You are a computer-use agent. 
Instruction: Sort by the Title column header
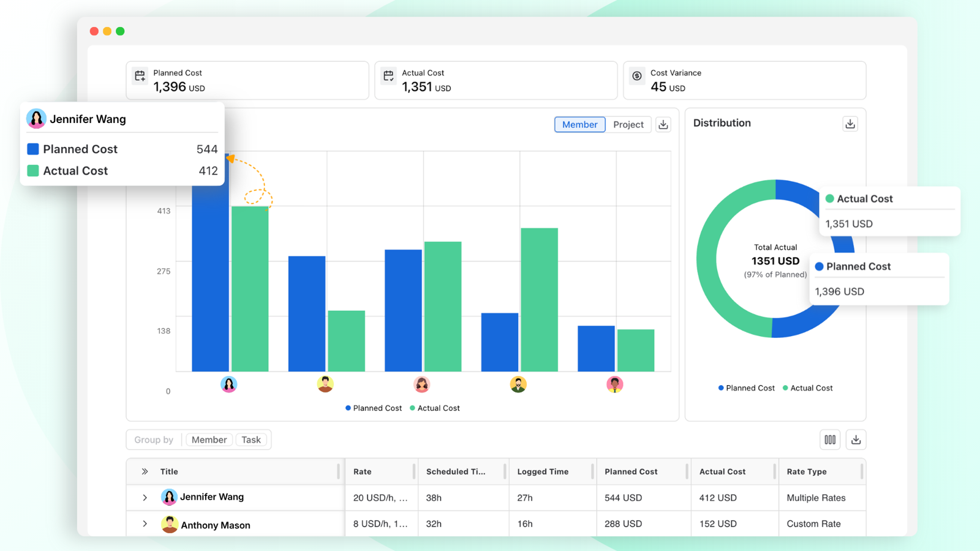(169, 471)
